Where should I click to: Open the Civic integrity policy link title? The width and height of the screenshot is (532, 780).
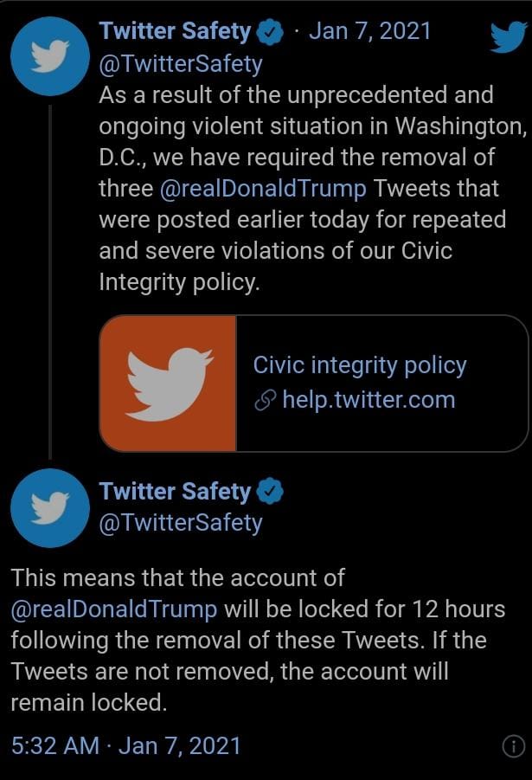click(x=360, y=365)
